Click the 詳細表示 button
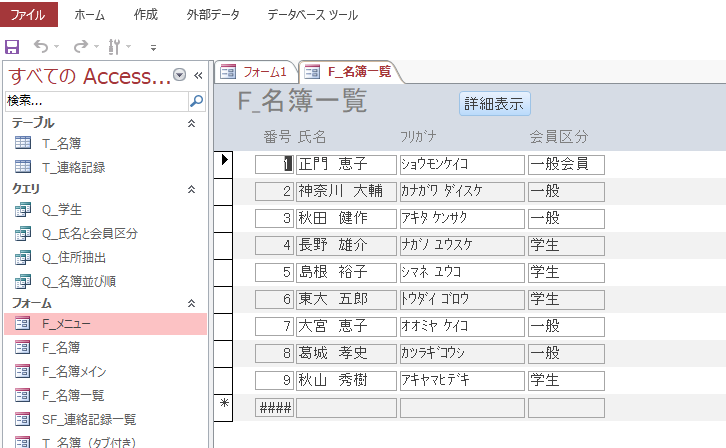The width and height of the screenshot is (726, 448). [494, 104]
